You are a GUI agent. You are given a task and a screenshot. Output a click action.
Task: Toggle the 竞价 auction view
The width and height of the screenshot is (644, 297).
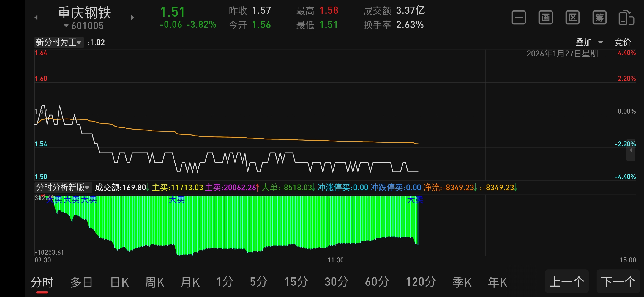tap(623, 42)
